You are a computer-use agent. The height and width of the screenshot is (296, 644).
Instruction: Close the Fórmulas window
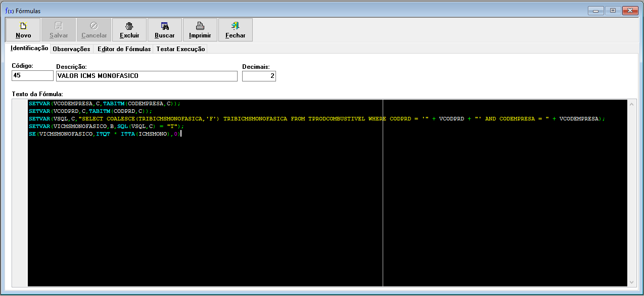(x=630, y=10)
